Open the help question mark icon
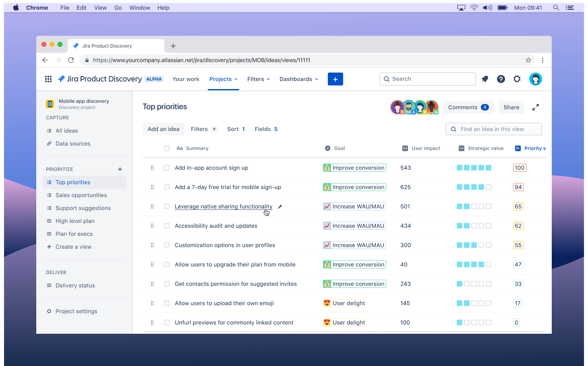This screenshot has height=366, width=588. coord(501,79)
